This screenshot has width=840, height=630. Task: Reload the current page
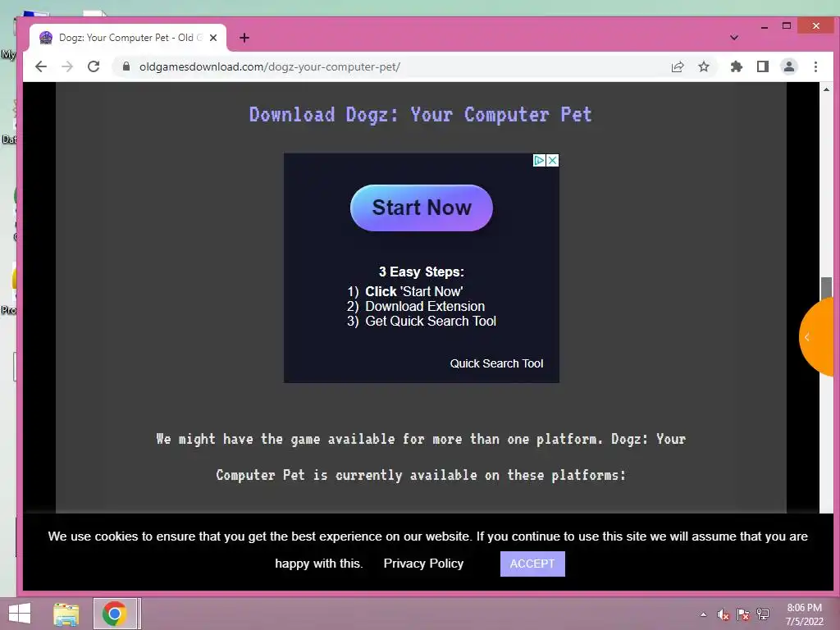[94, 66]
